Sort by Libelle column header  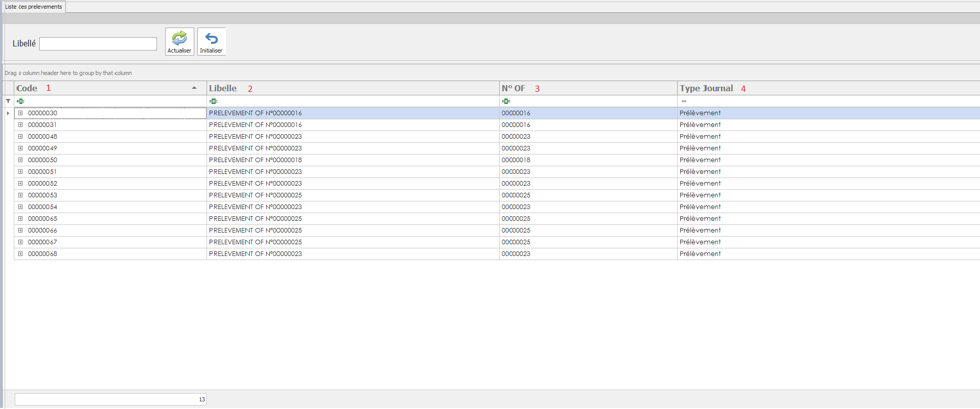click(223, 88)
